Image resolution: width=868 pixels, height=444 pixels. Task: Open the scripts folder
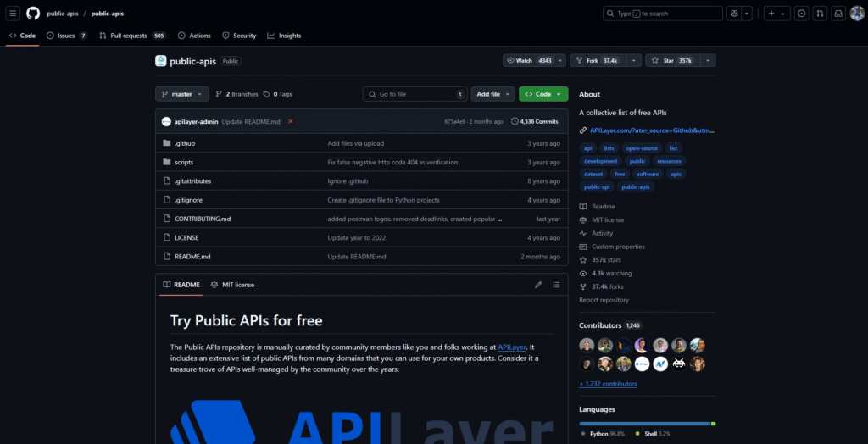[184, 162]
